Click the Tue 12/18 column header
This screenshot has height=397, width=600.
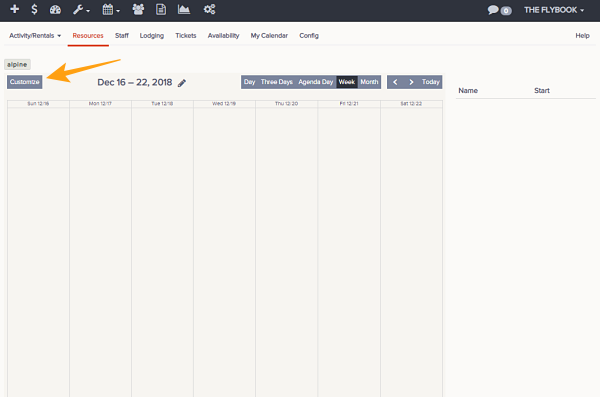click(x=162, y=104)
